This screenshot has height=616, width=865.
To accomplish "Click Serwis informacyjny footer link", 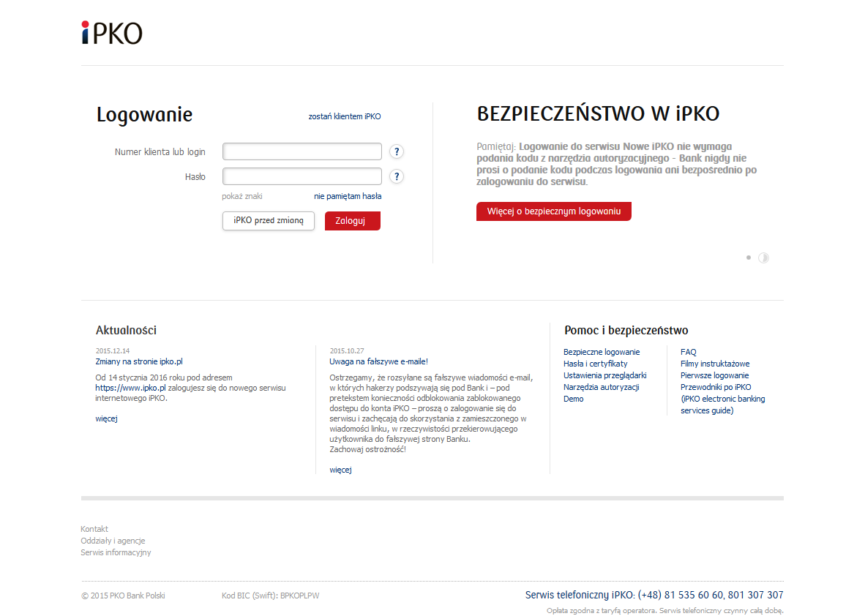I will pyautogui.click(x=116, y=552).
